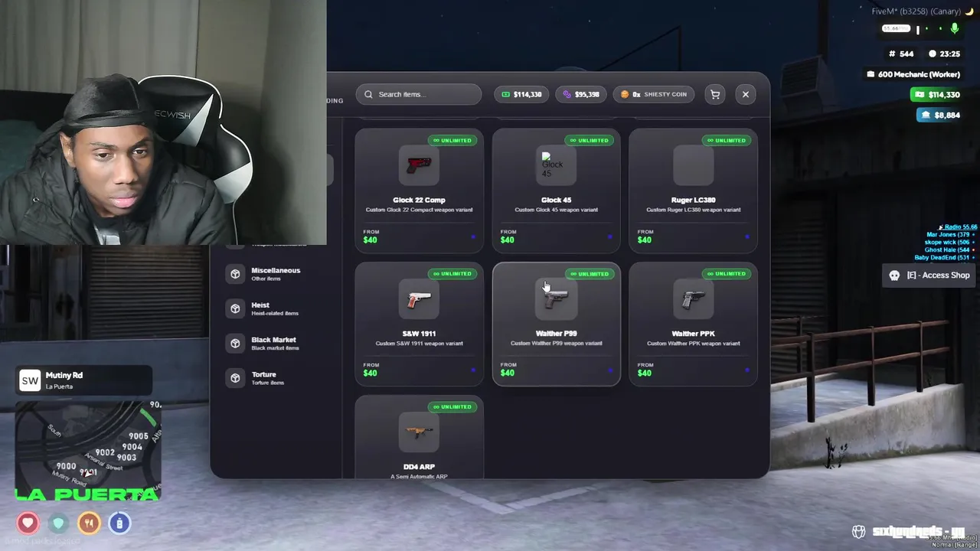
Task: Open the S&W 1911 pistol thumbnail
Action: [x=419, y=298]
